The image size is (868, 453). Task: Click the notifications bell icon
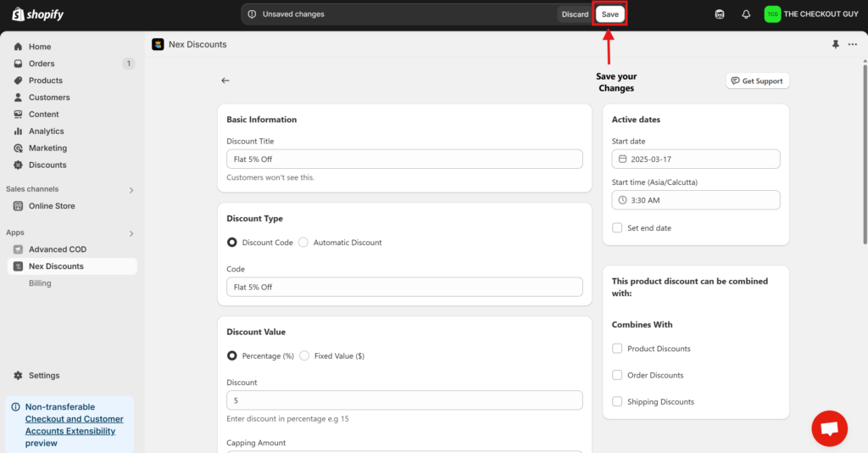click(x=746, y=14)
